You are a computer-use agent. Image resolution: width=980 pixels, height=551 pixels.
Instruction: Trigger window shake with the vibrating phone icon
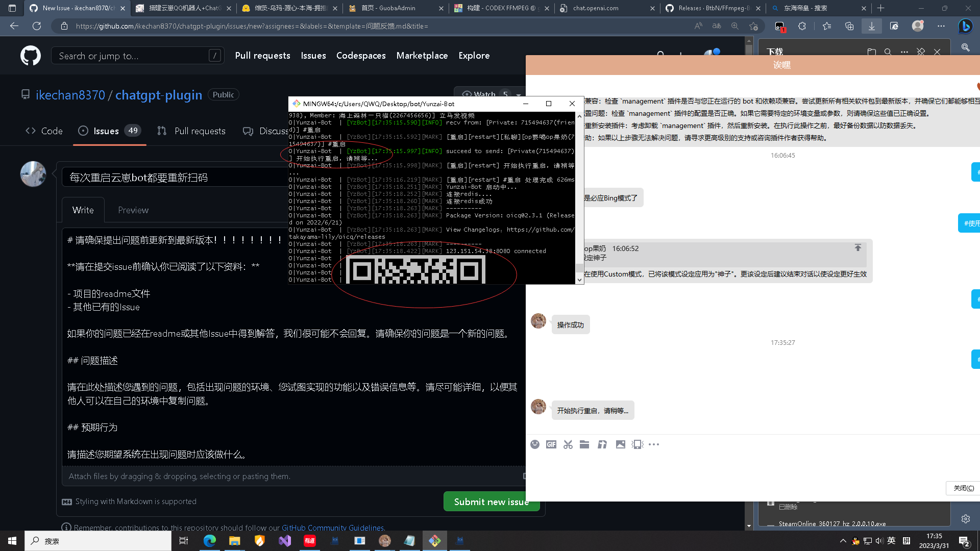point(637,444)
